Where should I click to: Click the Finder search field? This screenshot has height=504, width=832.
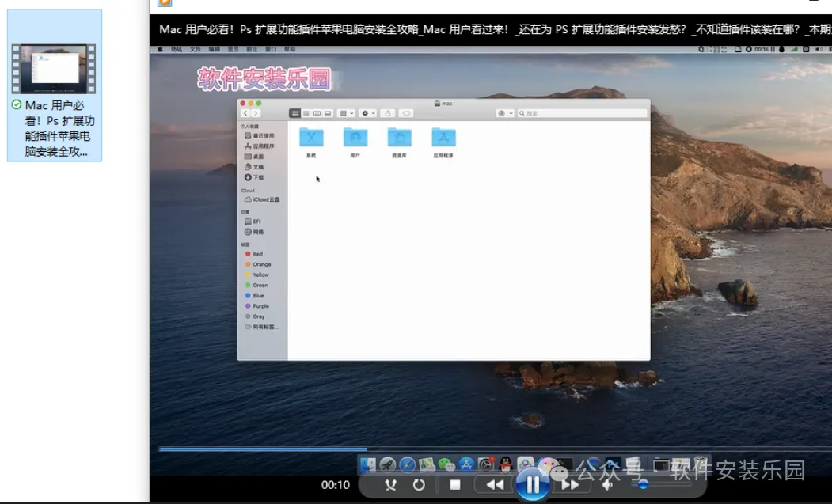582,113
